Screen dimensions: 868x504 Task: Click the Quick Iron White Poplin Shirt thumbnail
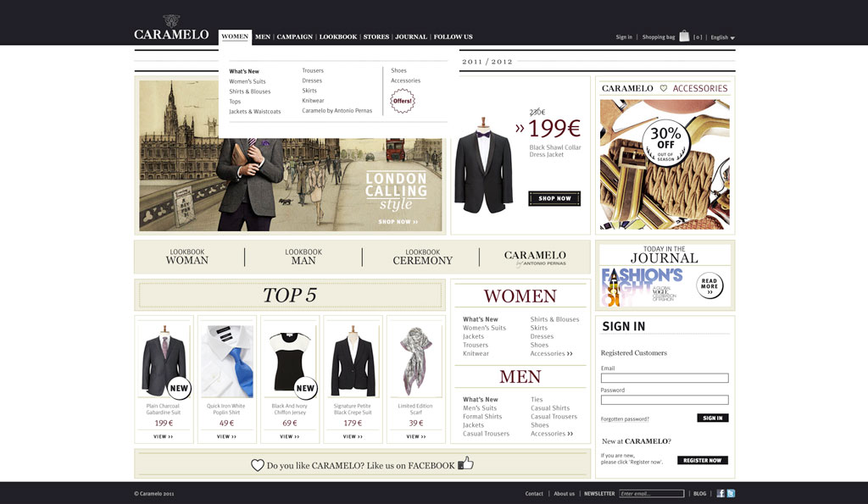click(x=227, y=361)
